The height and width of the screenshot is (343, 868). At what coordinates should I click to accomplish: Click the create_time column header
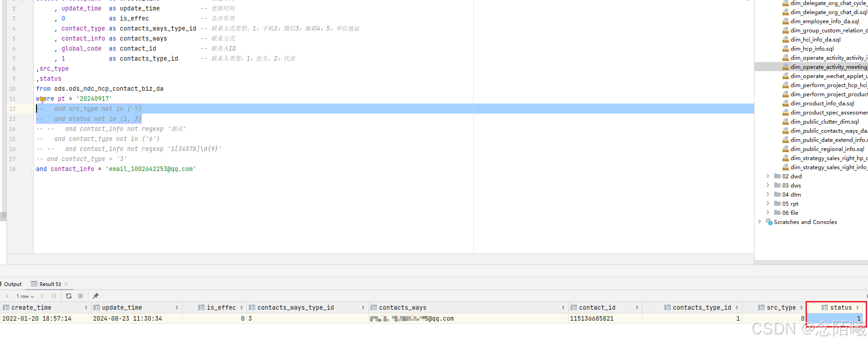pyautogui.click(x=46, y=308)
